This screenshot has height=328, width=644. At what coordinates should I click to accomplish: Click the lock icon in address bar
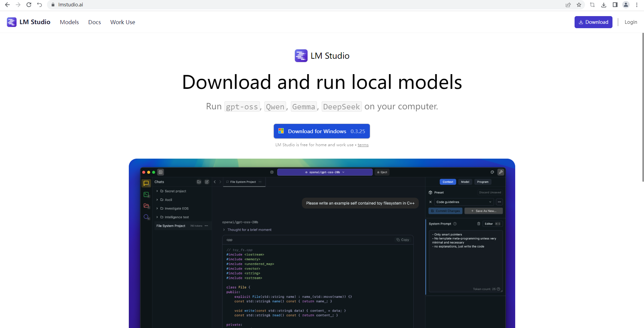[x=53, y=5]
